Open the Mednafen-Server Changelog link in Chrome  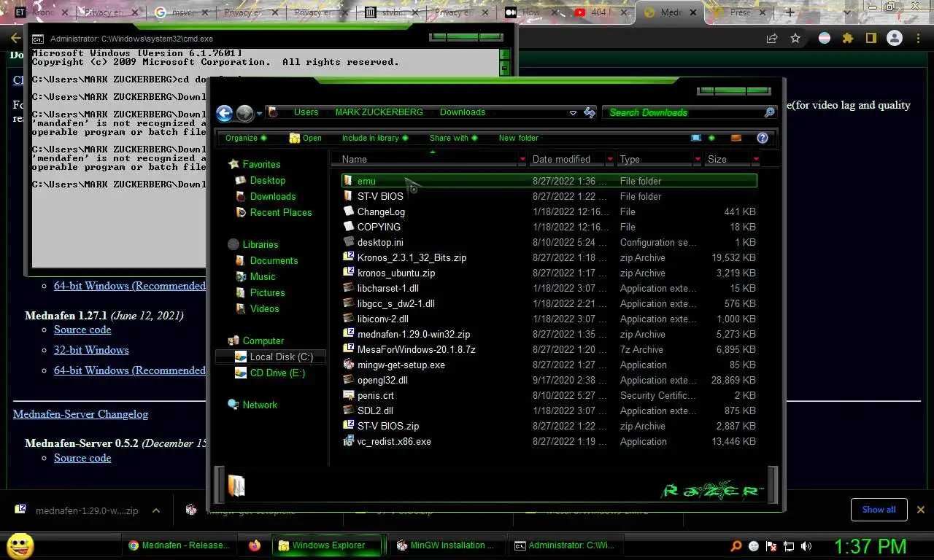coord(80,414)
